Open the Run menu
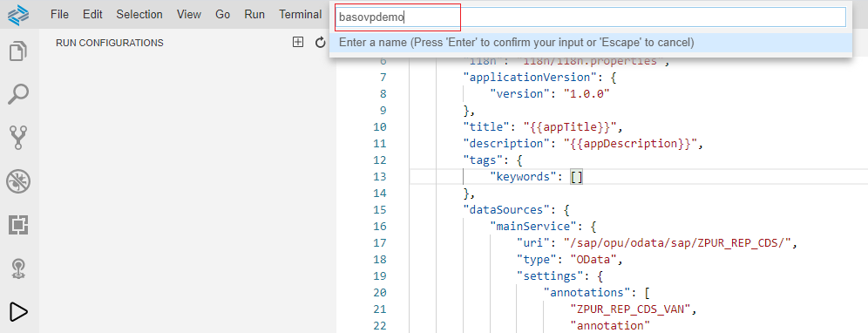This screenshot has width=868, height=333. 254,15
